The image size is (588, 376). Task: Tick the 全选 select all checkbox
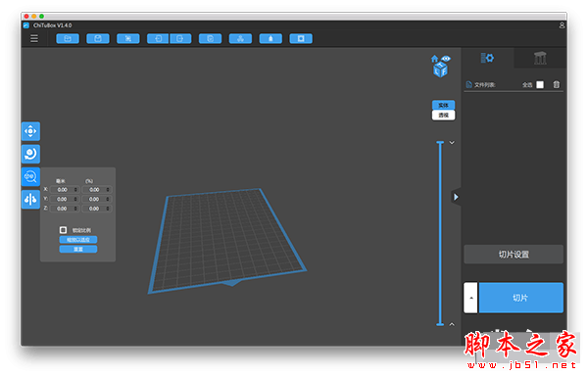click(540, 84)
